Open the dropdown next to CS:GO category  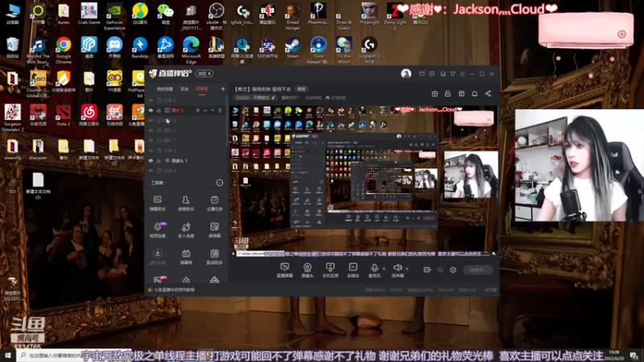[291, 97]
